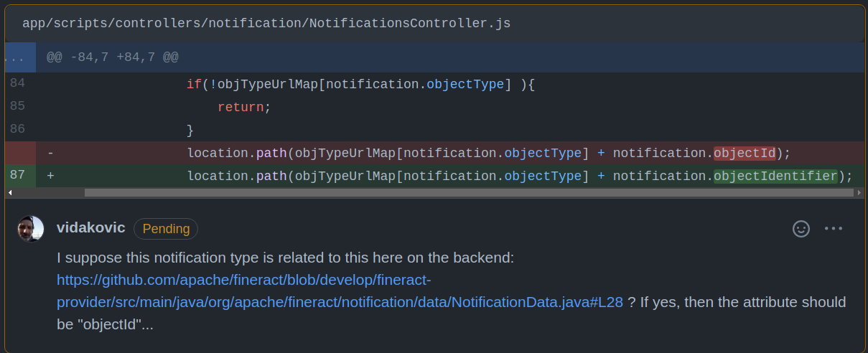The height and width of the screenshot is (353, 868).
Task: Click the return statement on line 85
Action: (x=245, y=107)
